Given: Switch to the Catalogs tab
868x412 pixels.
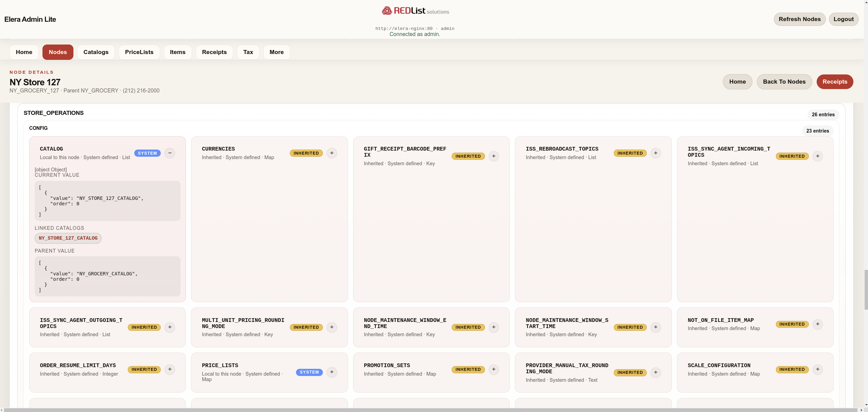Looking at the screenshot, I should pos(96,52).
